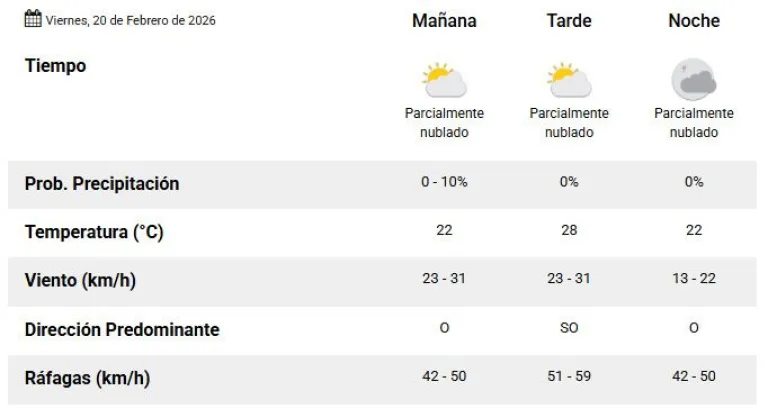Click the Ráfagas (km/h) row label
This screenshot has width=768, height=418.
click(x=87, y=378)
